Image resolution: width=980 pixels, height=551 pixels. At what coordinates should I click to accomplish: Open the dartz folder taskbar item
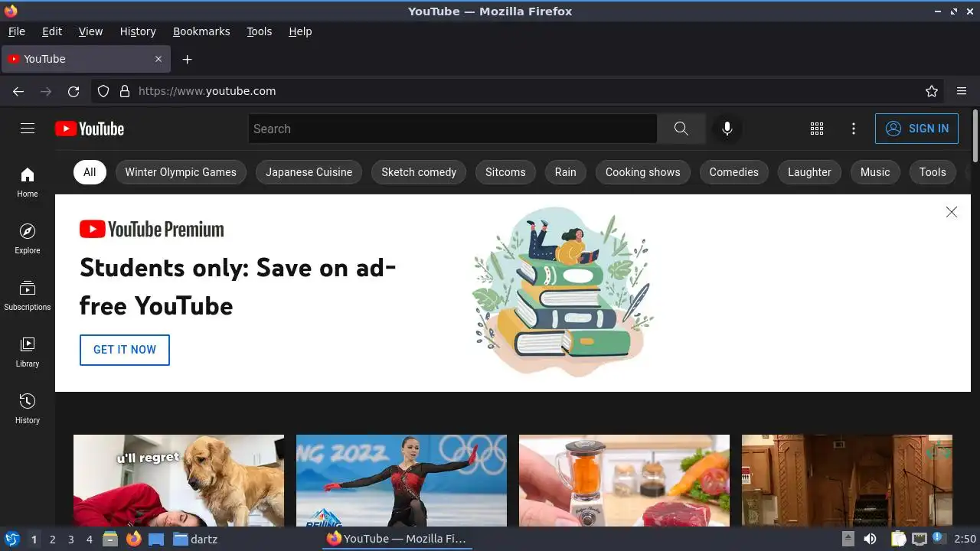pos(195,539)
